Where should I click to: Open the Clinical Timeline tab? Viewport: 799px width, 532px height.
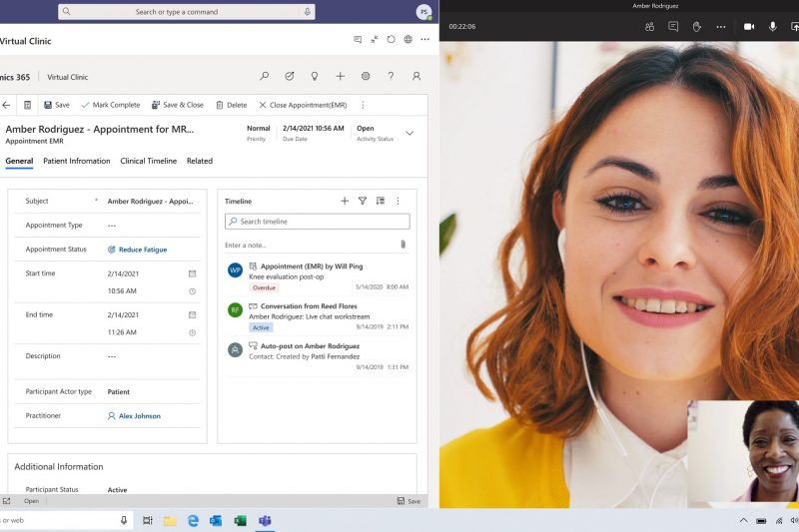148,161
